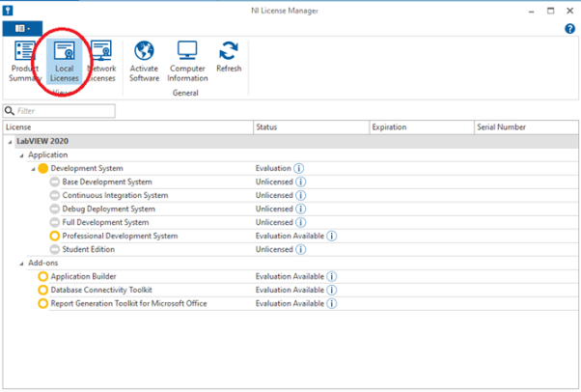Click Unlicensed status for Student Edition
581x392 pixels.
point(274,250)
